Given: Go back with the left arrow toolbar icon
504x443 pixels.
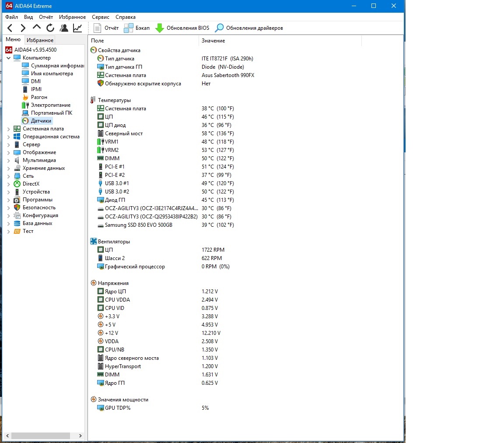Looking at the screenshot, I should click(x=10, y=28).
